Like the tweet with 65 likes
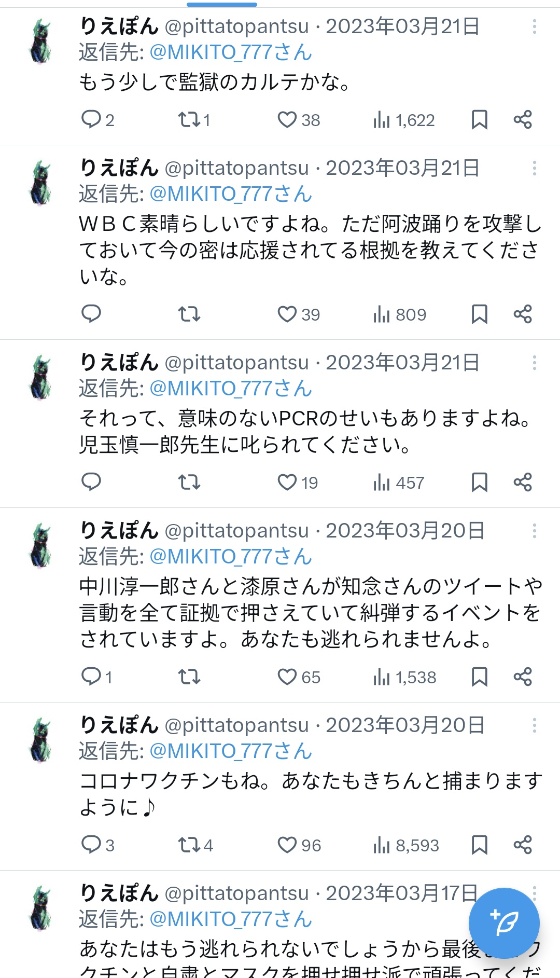The width and height of the screenshot is (560, 978). pyautogui.click(x=287, y=677)
